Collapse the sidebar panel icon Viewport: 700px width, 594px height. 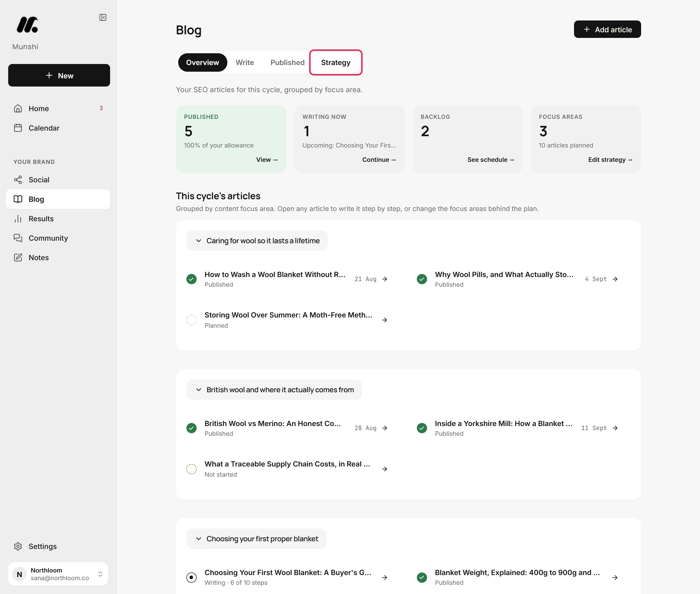[x=103, y=17]
